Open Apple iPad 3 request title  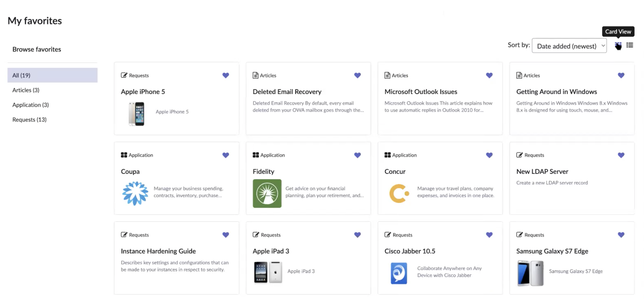pyautogui.click(x=271, y=251)
